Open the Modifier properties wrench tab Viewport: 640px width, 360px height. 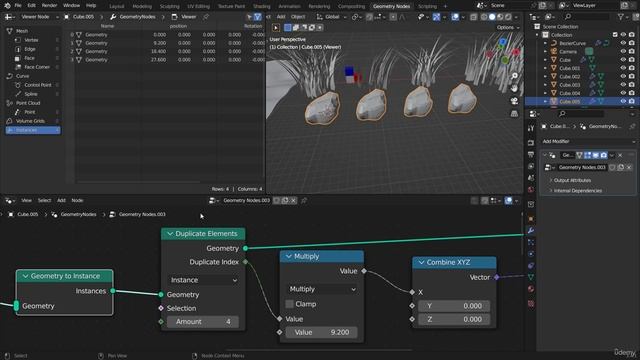pos(531,231)
